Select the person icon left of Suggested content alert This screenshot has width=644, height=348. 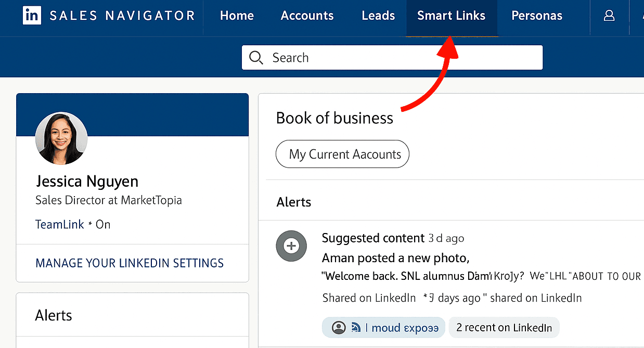291,246
